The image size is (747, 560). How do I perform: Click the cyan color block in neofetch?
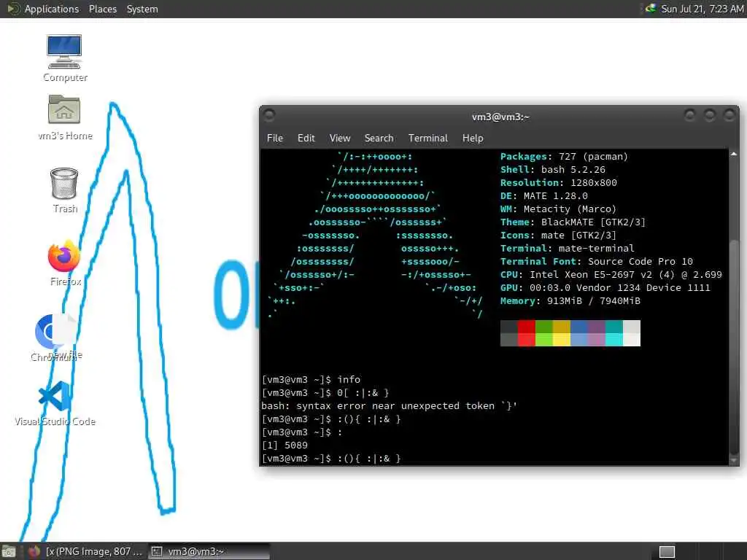tap(614, 332)
